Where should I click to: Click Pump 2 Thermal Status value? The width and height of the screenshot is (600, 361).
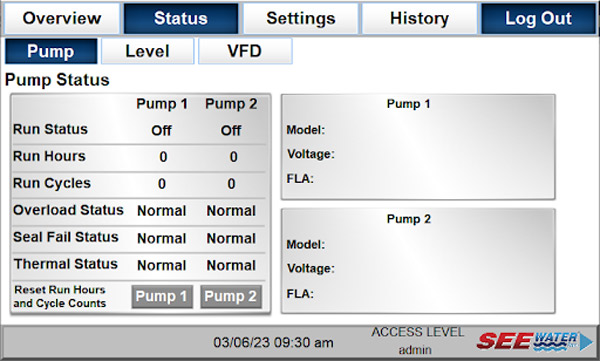point(231,265)
